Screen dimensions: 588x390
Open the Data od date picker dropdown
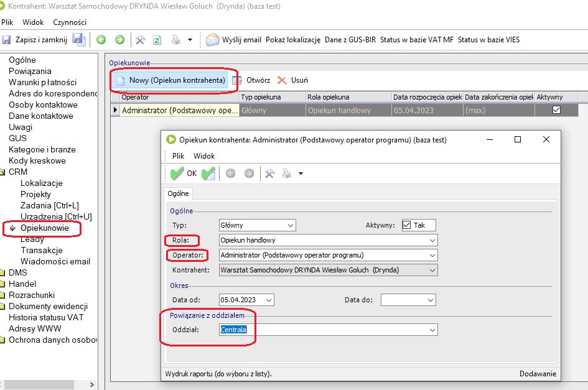pos(268,300)
